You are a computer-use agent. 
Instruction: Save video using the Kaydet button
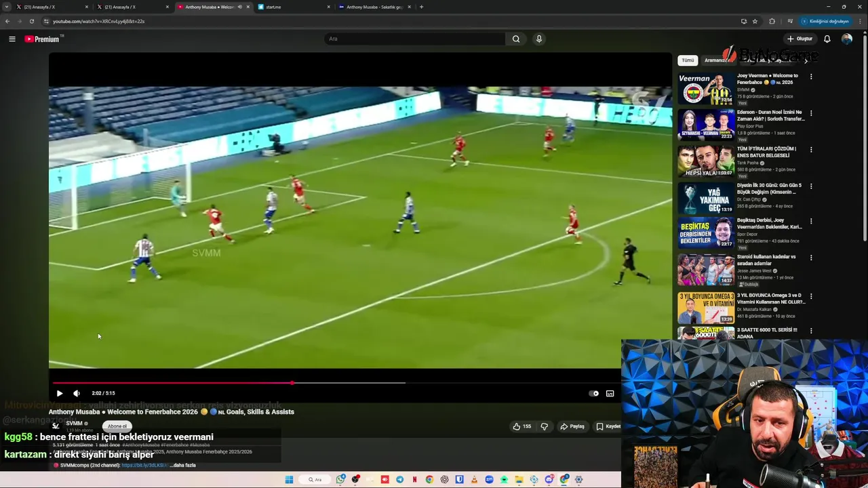click(x=608, y=426)
